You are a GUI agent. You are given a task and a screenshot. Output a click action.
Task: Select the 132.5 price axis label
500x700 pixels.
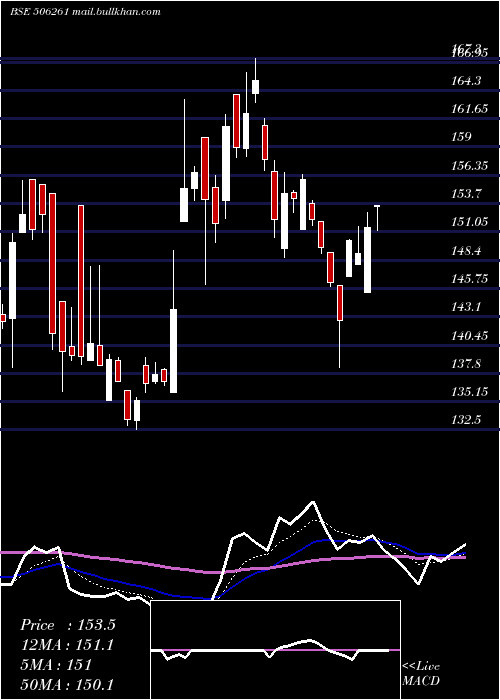467,420
